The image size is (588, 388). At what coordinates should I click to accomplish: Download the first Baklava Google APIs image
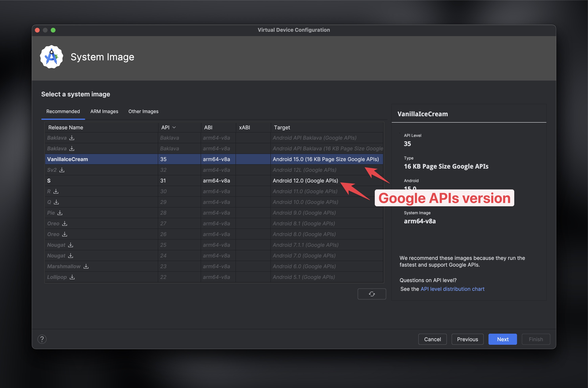click(x=72, y=138)
